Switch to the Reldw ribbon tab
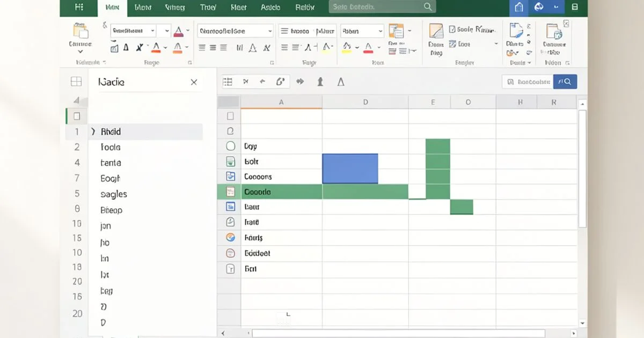The width and height of the screenshot is (644, 338). pos(305,6)
